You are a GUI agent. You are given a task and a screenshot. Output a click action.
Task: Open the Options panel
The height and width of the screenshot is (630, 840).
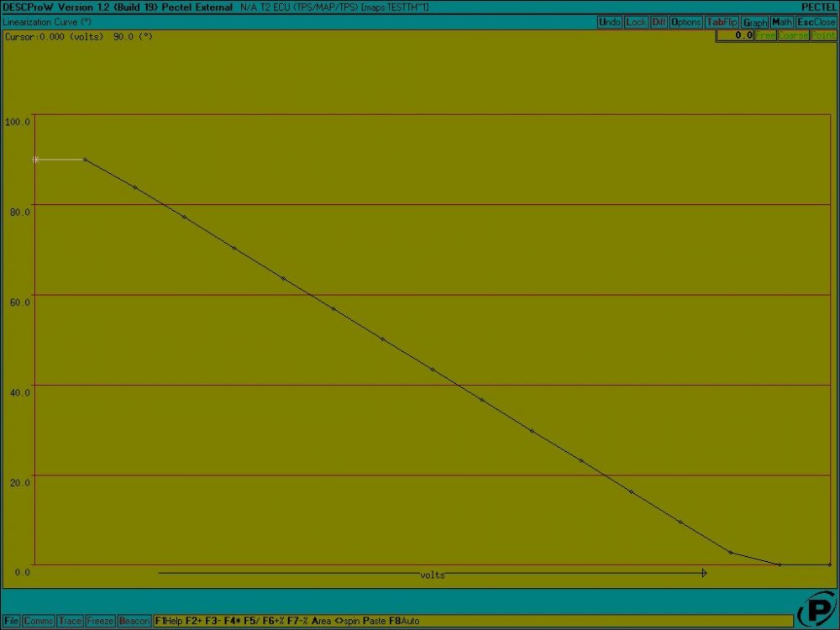(x=685, y=23)
